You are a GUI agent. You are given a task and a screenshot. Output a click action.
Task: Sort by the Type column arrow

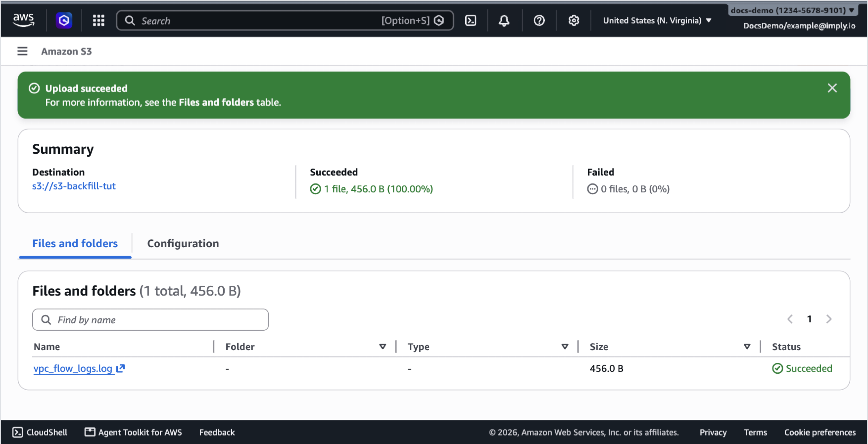coord(565,347)
